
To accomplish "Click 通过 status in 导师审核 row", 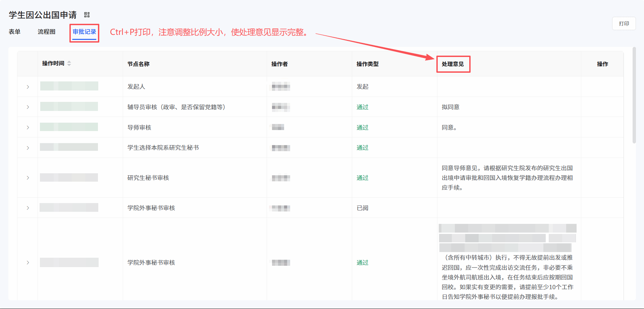I will 363,127.
